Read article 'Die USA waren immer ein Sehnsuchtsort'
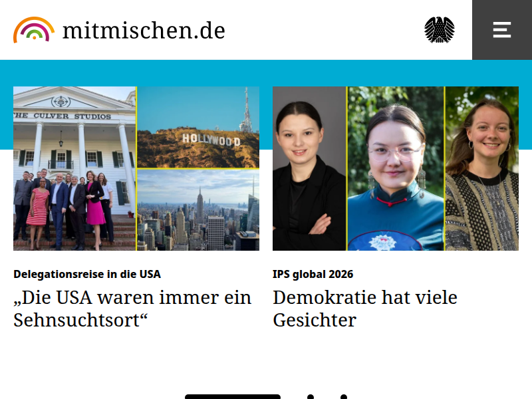This screenshot has height=399, width=532. tap(132, 309)
